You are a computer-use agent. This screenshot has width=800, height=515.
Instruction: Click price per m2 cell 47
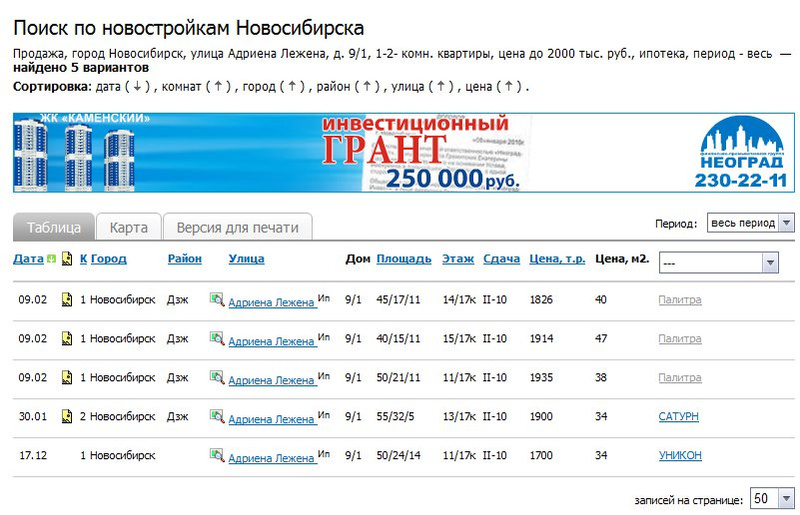[601, 338]
